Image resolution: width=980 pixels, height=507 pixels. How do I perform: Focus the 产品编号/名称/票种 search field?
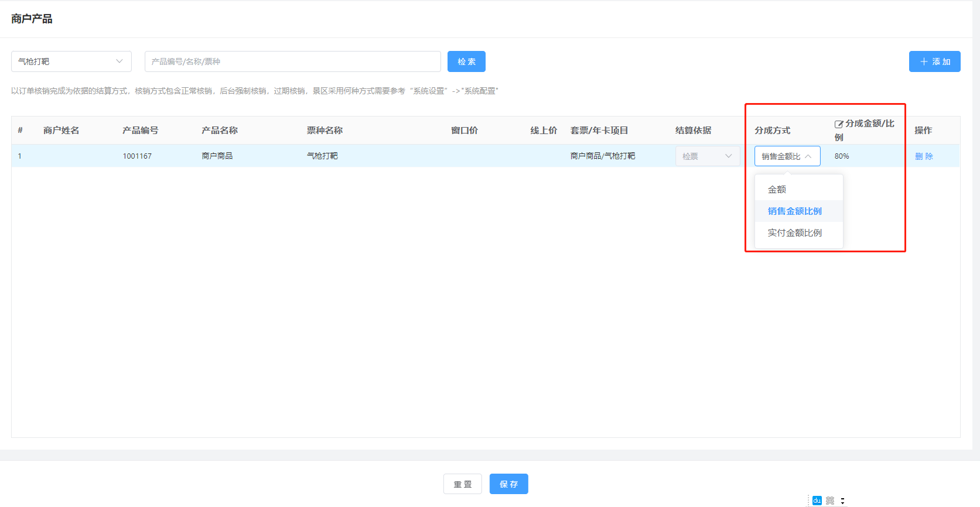pos(292,61)
